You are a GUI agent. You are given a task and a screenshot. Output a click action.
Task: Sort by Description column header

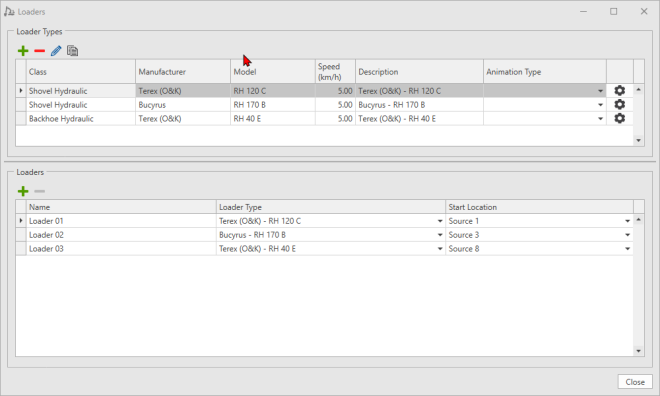(419, 72)
